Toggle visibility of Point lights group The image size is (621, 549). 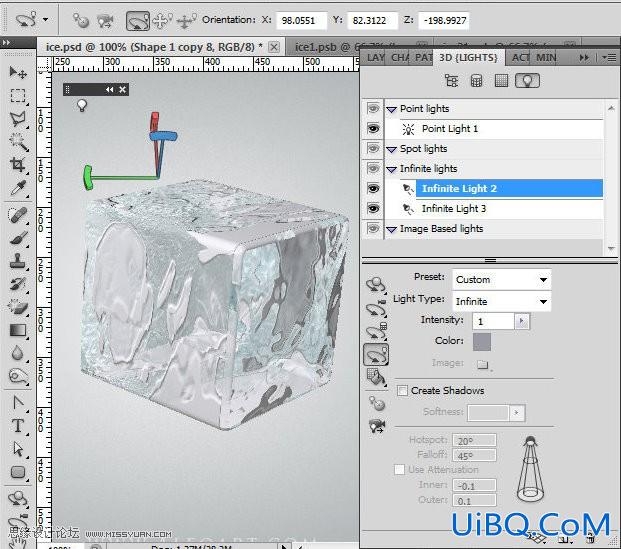coord(373,109)
